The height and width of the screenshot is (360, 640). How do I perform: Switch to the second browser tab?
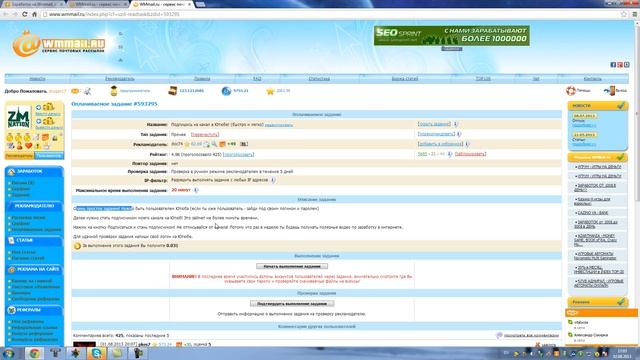97,4
